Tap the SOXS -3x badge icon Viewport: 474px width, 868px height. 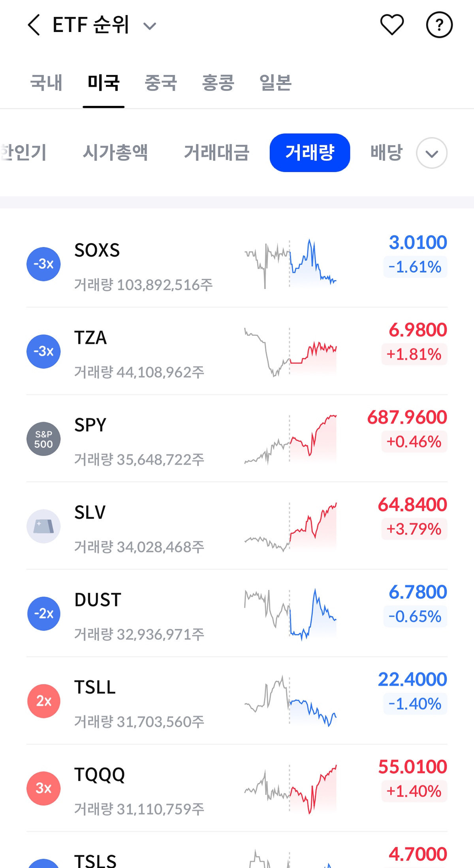coord(43,264)
